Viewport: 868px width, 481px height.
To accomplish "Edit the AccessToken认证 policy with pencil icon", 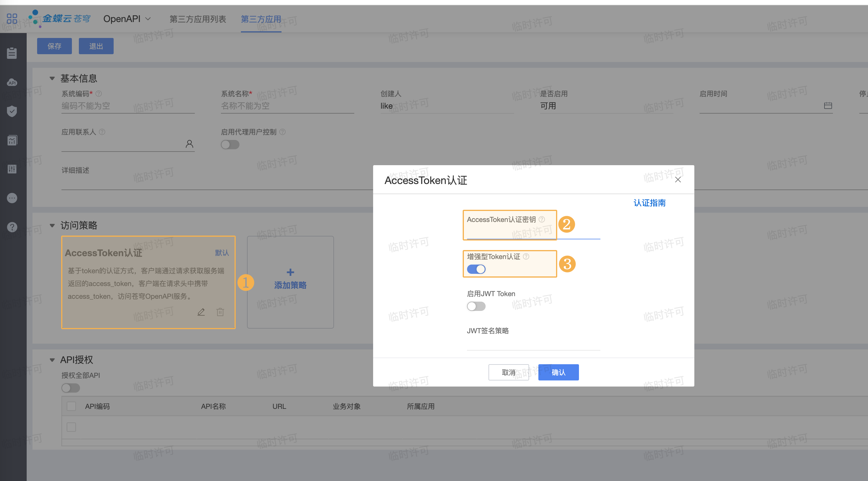I will click(201, 312).
